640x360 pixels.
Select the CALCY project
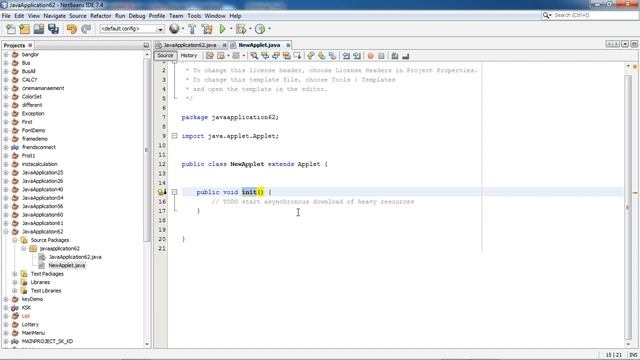(x=29, y=80)
